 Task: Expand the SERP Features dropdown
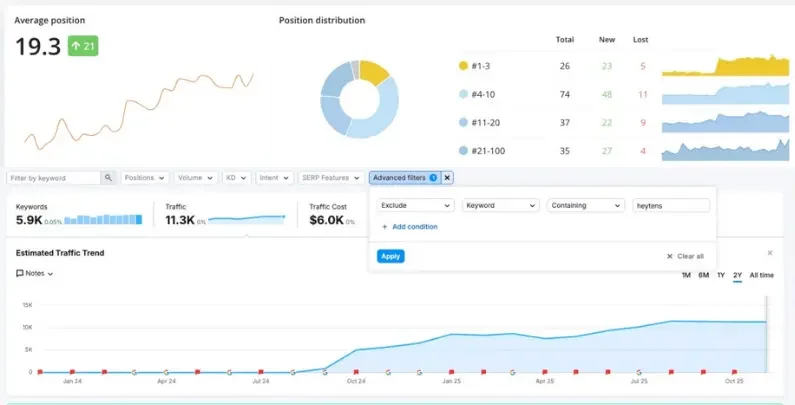coord(331,178)
